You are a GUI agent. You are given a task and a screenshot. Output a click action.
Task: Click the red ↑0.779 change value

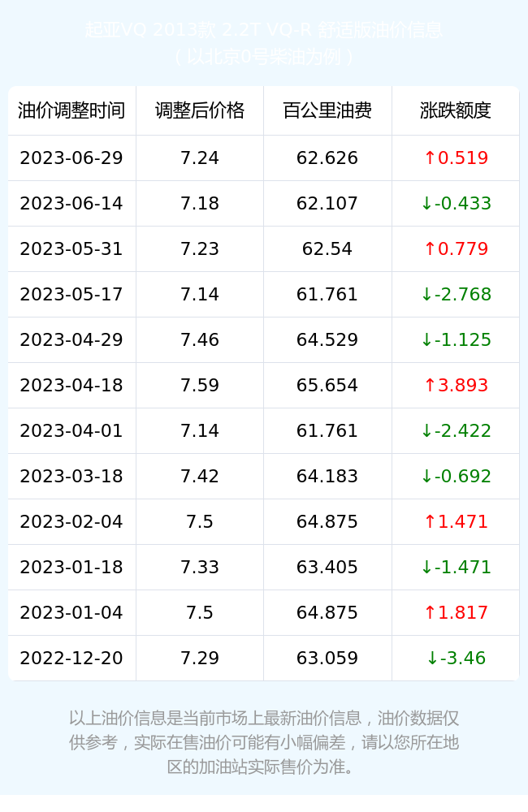coord(456,249)
